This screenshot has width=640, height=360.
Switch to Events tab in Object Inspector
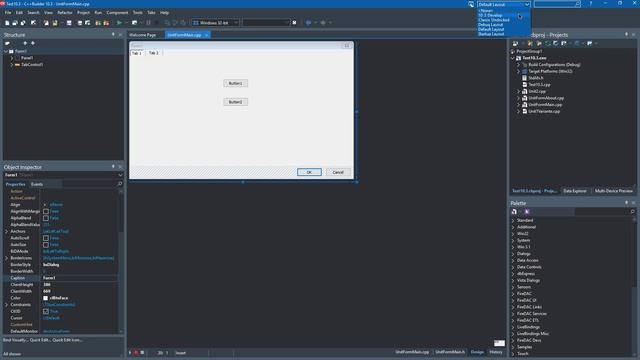37,184
